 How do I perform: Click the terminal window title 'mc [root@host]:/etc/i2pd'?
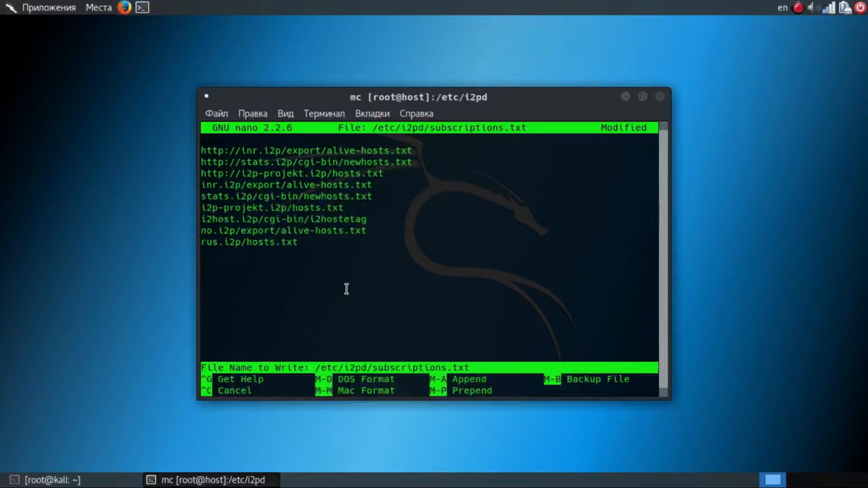[419, 97]
